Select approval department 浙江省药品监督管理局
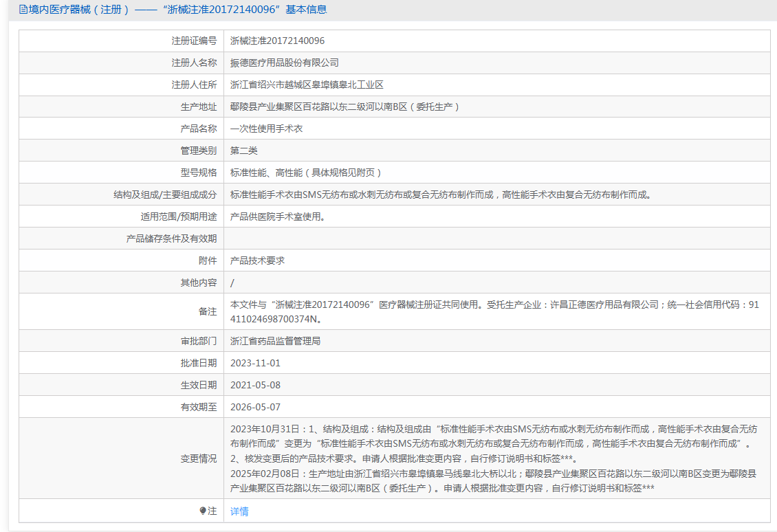 (276, 341)
